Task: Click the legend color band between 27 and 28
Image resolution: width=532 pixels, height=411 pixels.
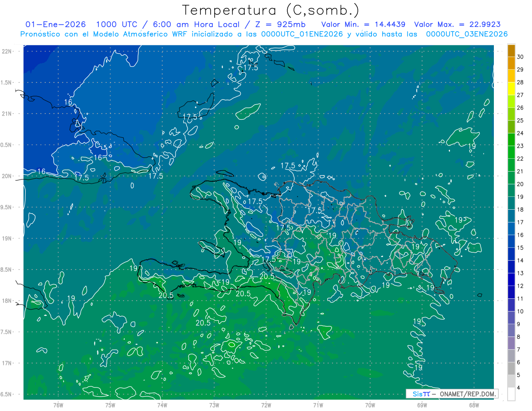Action: pos(511,89)
